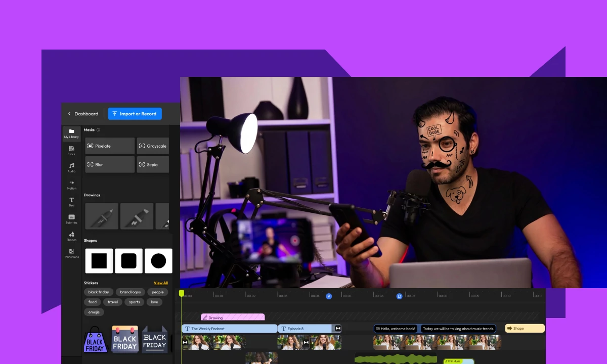This screenshot has width=607, height=364.
Task: Open the Audio panel
Action: [71, 168]
